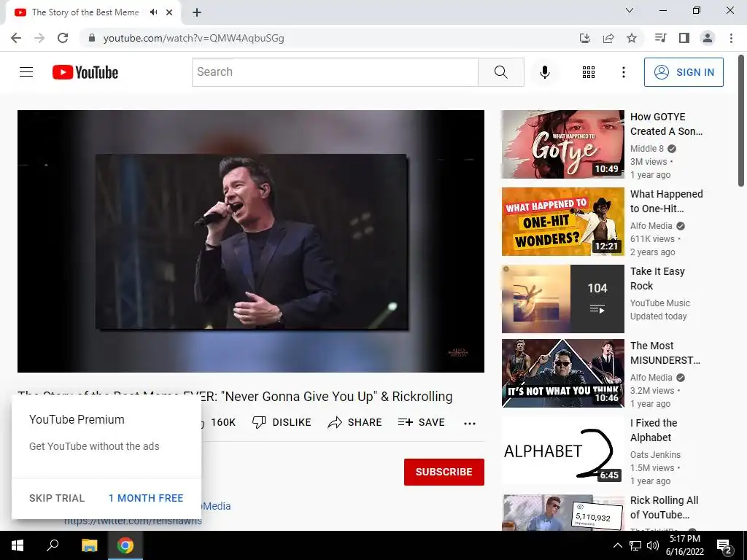The height and width of the screenshot is (560, 747).
Task: Open the notification center icon
Action: tap(724, 546)
